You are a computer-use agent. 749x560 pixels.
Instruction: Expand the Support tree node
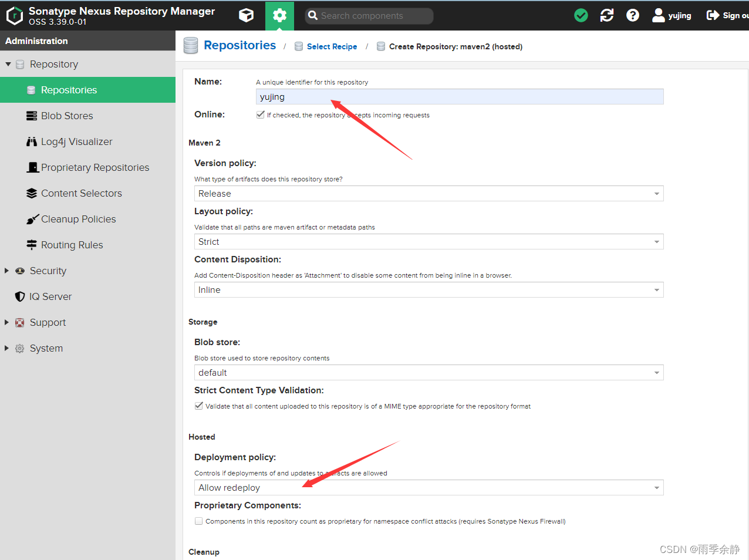(7, 322)
